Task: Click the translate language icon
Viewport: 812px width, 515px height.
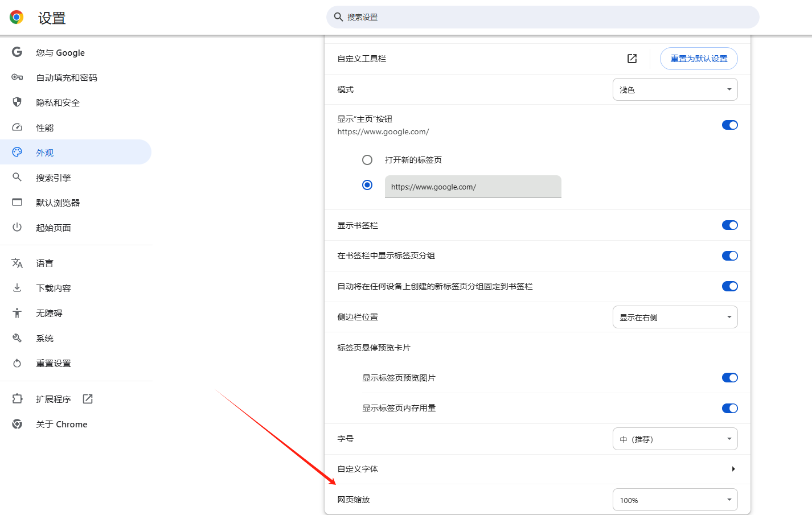Action: point(17,263)
